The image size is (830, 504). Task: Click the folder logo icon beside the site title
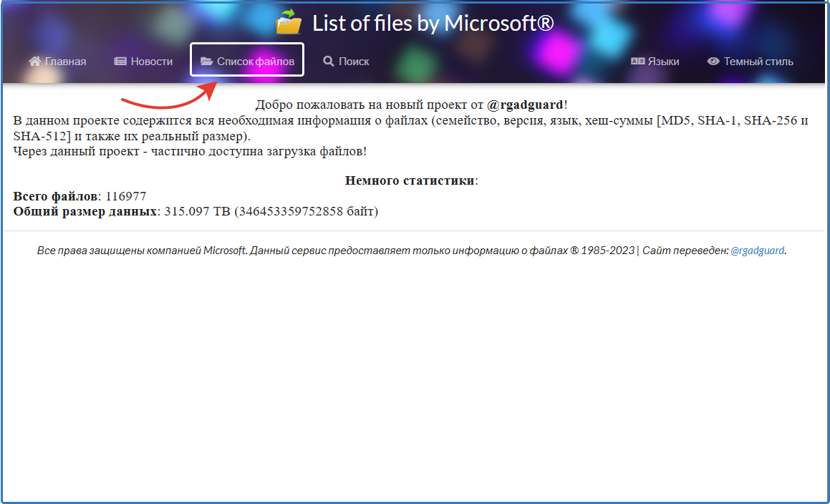point(289,23)
